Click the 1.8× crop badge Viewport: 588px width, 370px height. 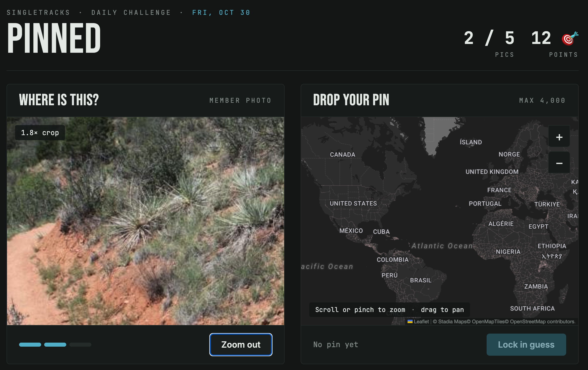[x=40, y=133]
